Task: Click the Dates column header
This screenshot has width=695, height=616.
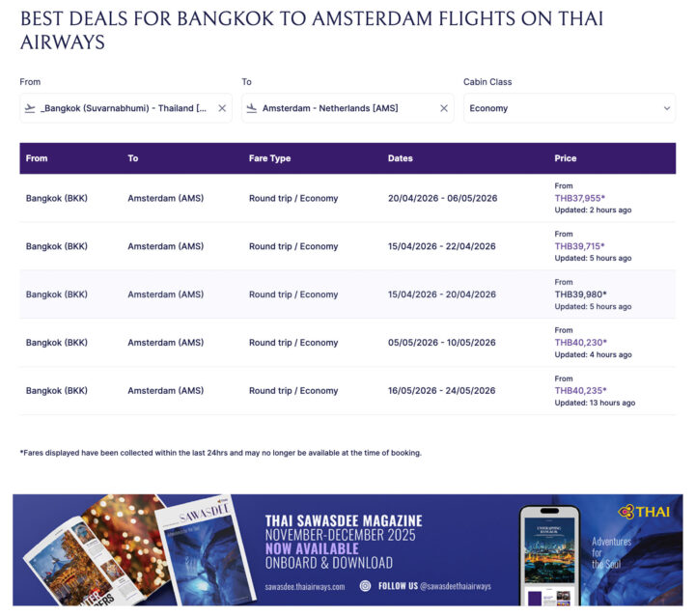Action: [x=401, y=158]
